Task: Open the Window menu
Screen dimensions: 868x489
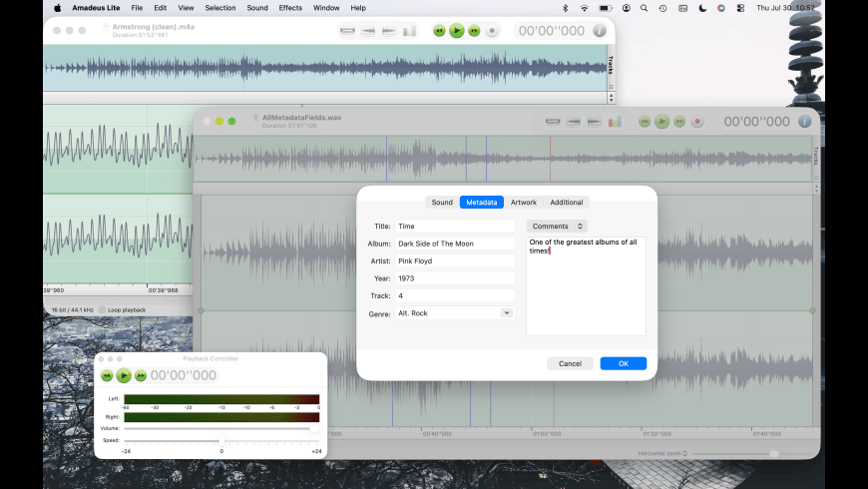Action: pos(326,8)
